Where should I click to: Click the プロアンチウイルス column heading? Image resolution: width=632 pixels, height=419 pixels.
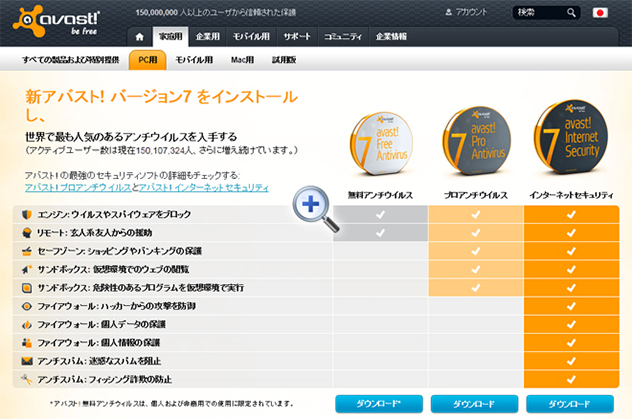click(x=476, y=195)
